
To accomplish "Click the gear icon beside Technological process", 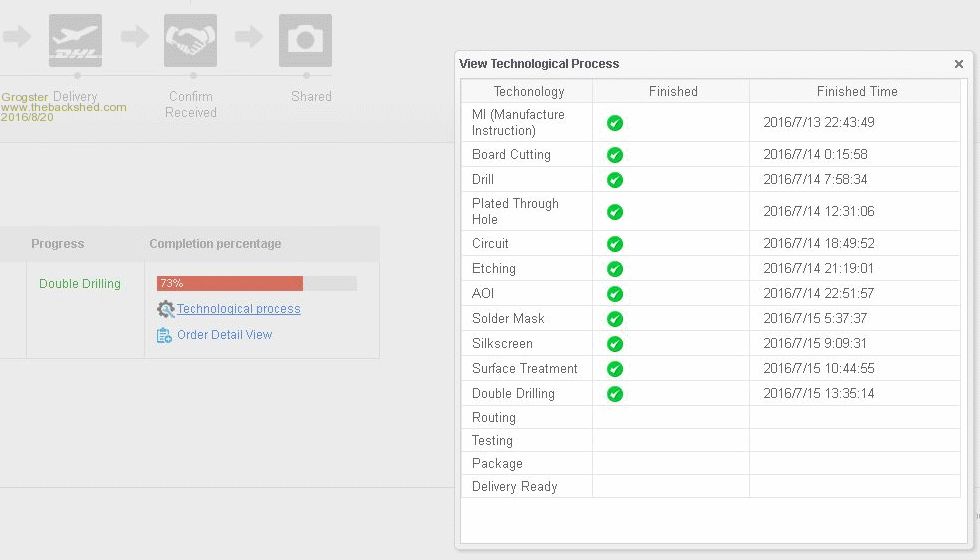I will [166, 310].
